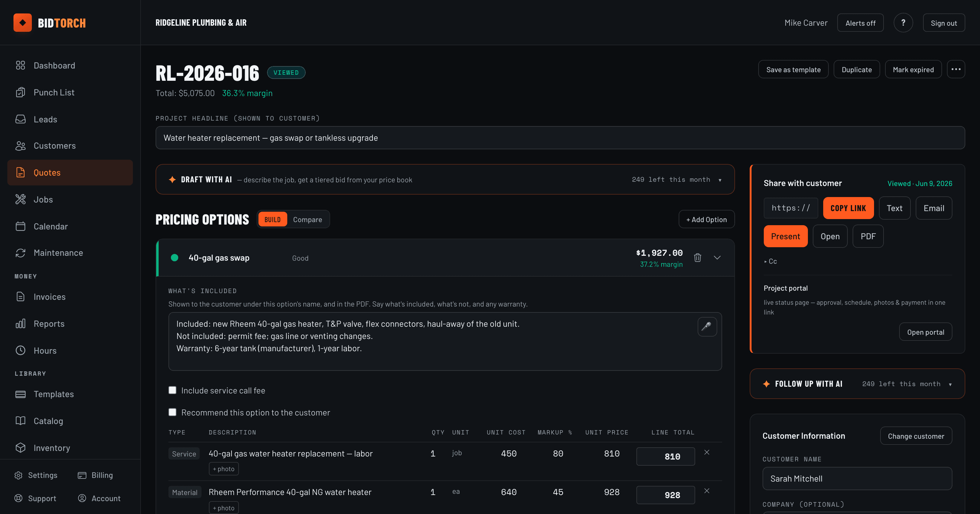Send the quote by Text
The width and height of the screenshot is (980, 514).
click(894, 208)
